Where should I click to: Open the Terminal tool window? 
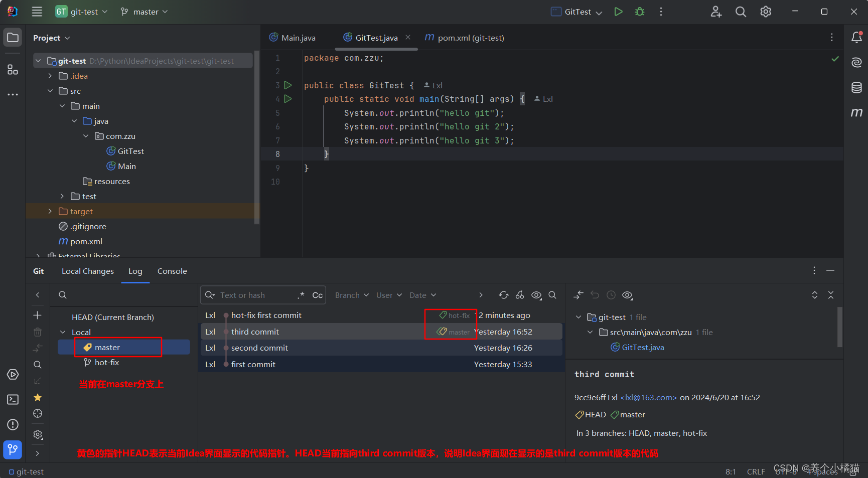tap(13, 399)
